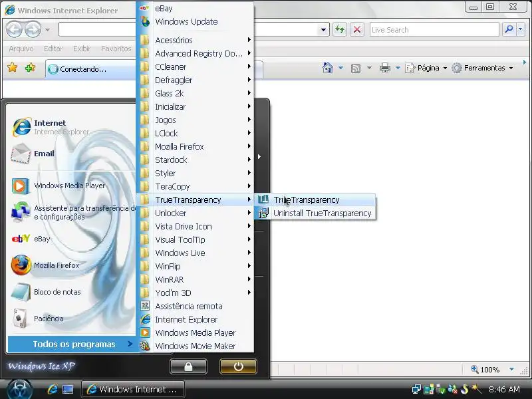
Task: Click the IE back navigation button
Action: (14, 29)
